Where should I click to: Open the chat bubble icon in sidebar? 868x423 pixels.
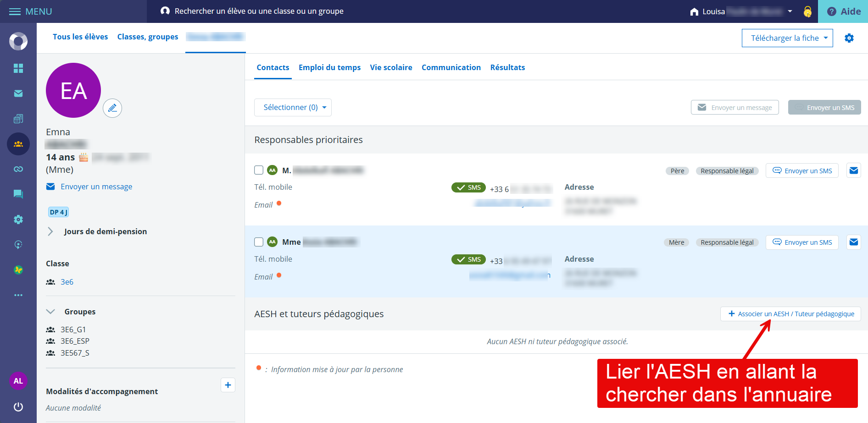point(18,194)
